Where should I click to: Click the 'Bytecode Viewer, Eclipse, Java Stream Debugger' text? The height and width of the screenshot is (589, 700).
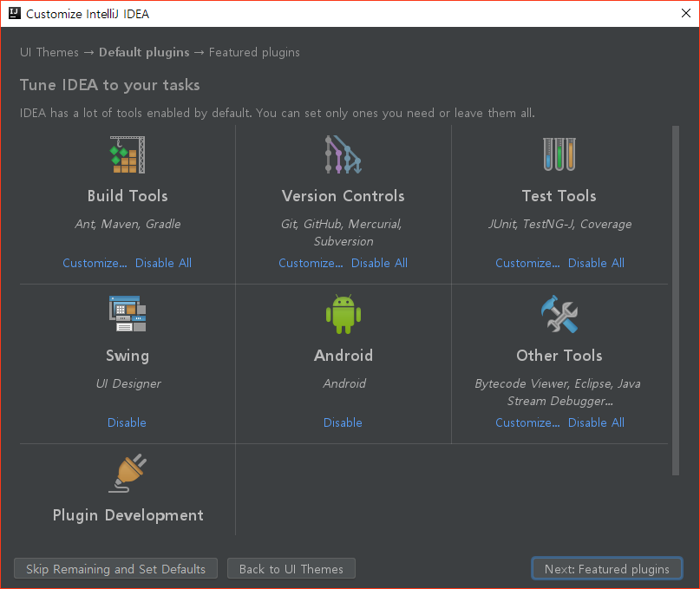click(x=558, y=392)
